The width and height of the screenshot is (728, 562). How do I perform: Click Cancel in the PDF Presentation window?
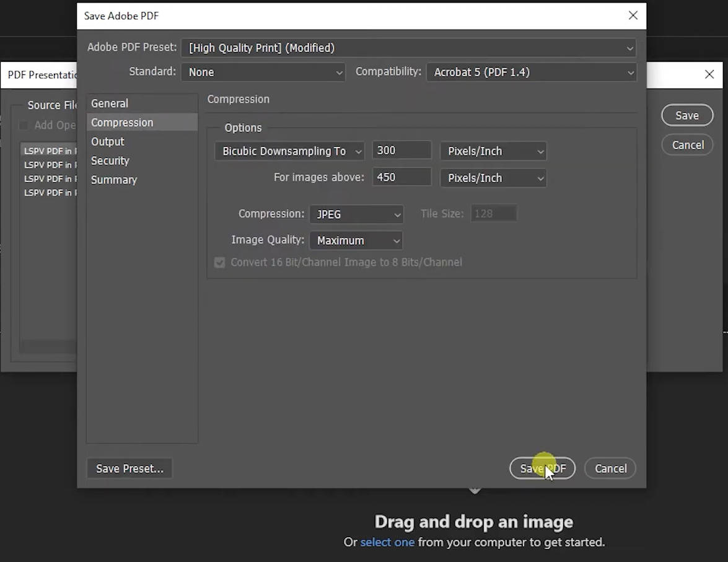[x=687, y=146]
